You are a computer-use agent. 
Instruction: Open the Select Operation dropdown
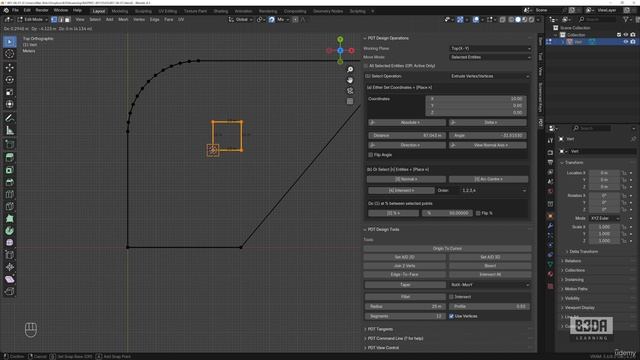(490, 76)
